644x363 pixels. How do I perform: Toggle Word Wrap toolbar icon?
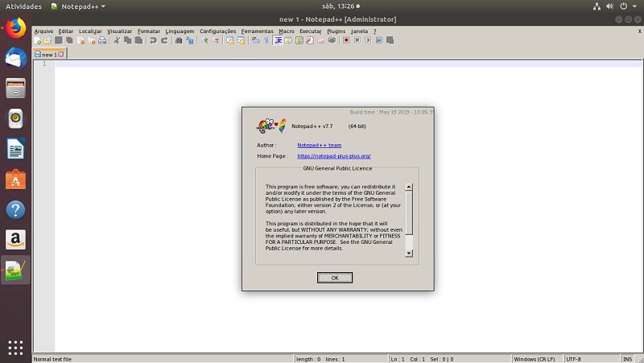[255, 40]
